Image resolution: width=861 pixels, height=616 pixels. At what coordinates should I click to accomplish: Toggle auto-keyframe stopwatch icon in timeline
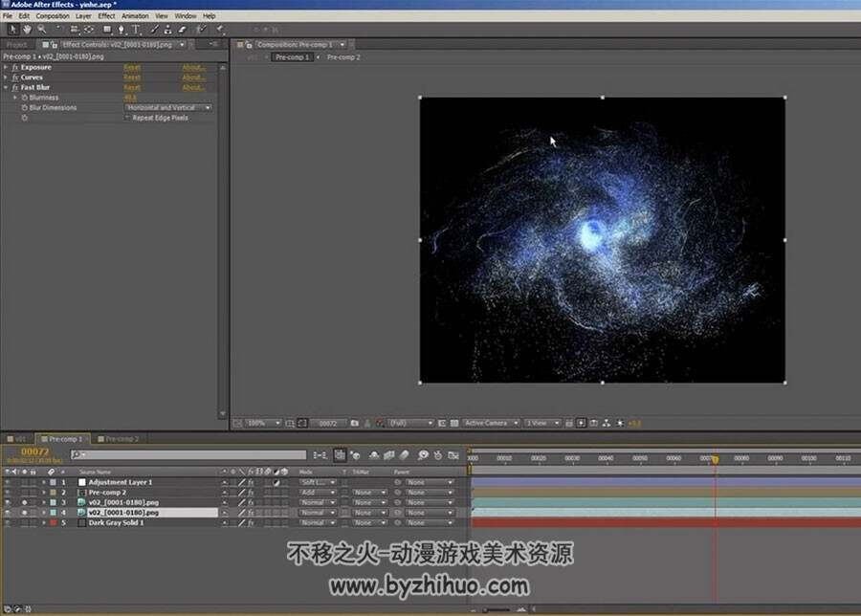[437, 454]
